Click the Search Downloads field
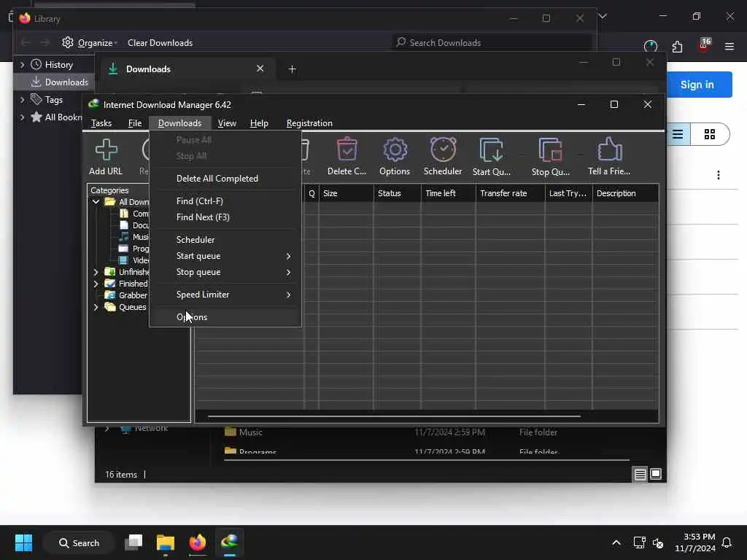747x560 pixels. coord(491,43)
